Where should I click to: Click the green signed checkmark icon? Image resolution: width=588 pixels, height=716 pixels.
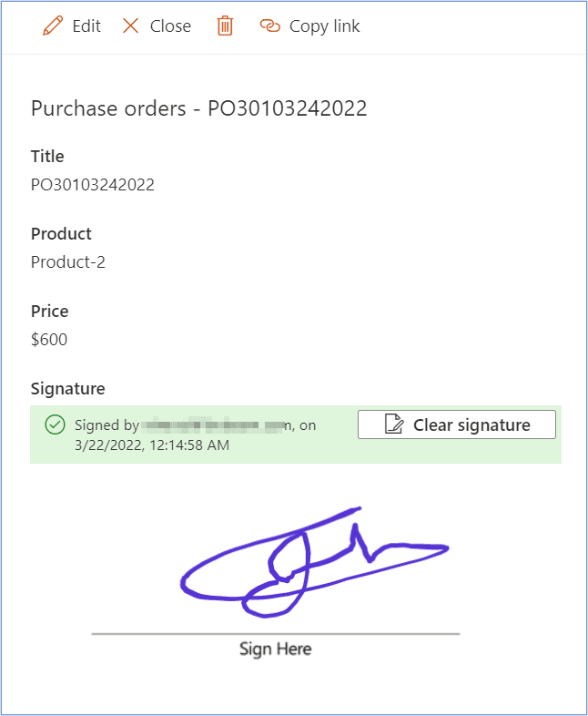tap(56, 424)
